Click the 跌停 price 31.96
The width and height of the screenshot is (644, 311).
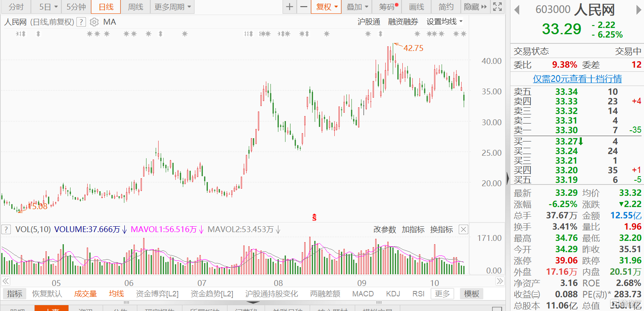click(x=630, y=260)
